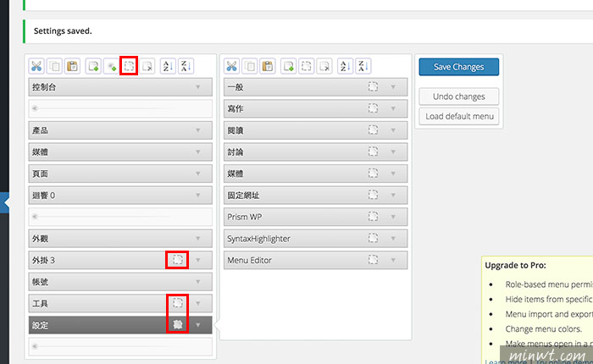Cut the selected submenu item
This screenshot has height=364, width=593.
point(231,66)
